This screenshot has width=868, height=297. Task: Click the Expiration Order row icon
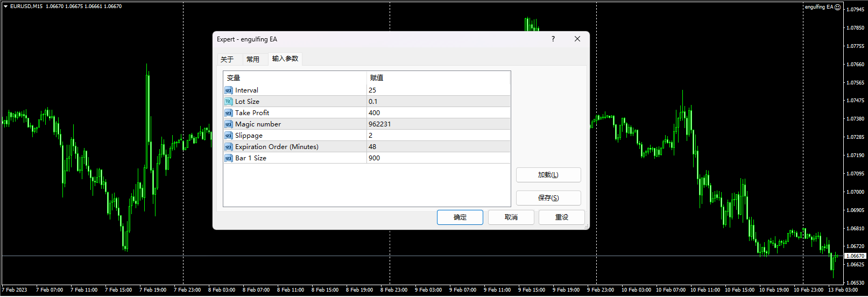(229, 147)
